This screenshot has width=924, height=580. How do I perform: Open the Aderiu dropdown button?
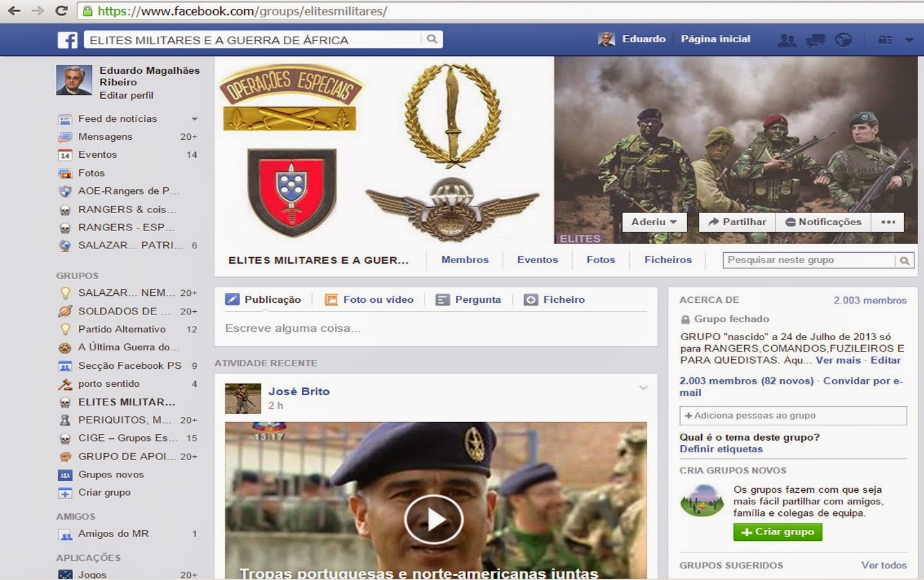pos(654,222)
